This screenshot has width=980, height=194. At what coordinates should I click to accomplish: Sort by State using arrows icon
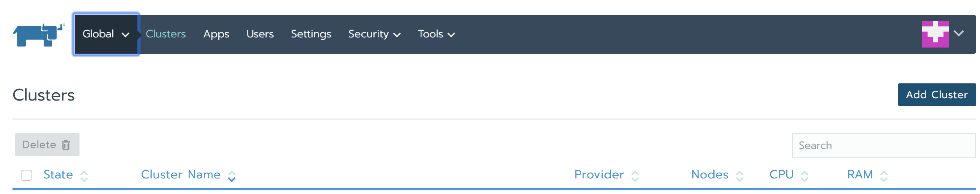[84, 176]
